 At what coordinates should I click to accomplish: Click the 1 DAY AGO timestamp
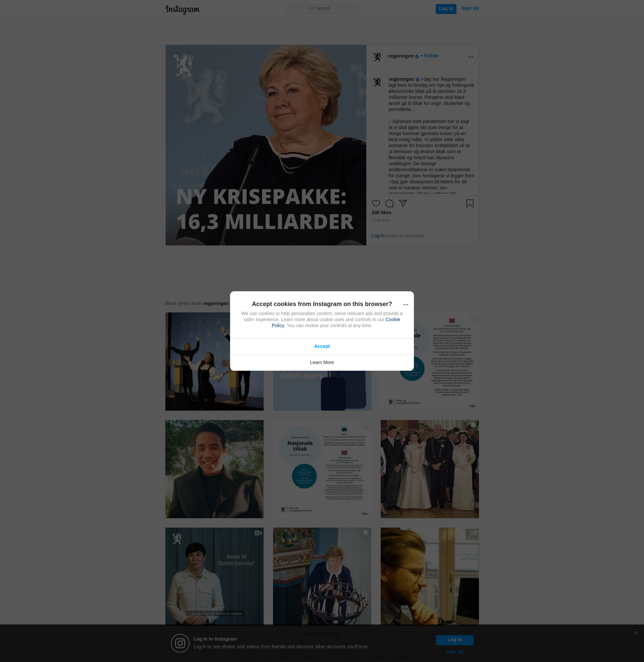(x=381, y=220)
